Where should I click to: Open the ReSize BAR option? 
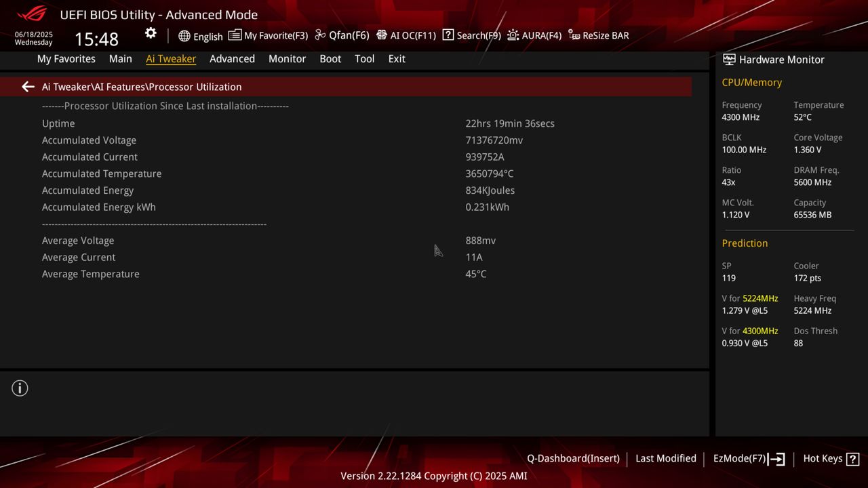(x=598, y=35)
